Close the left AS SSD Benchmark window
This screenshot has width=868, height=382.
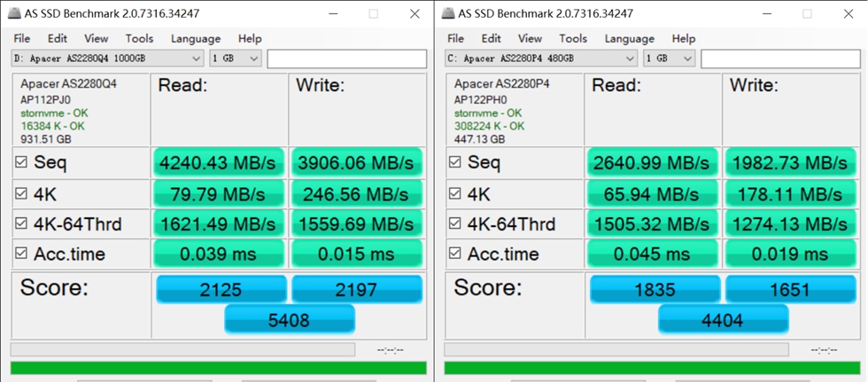click(415, 14)
